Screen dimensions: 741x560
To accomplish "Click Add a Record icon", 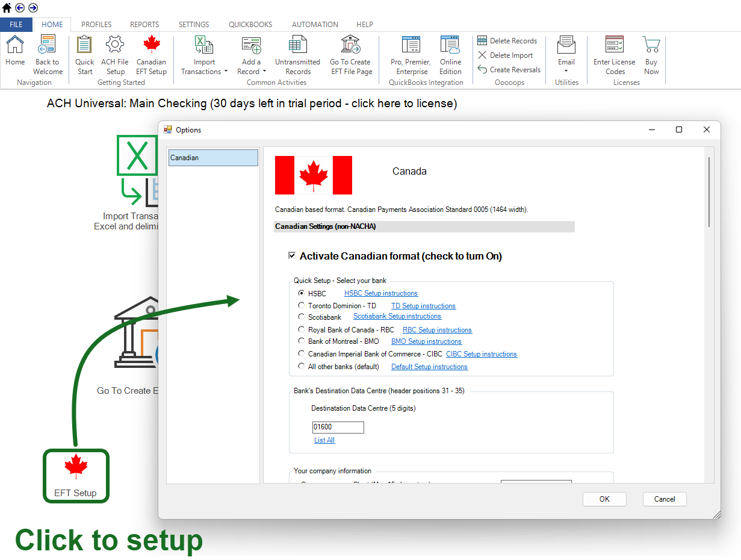I will [x=251, y=45].
